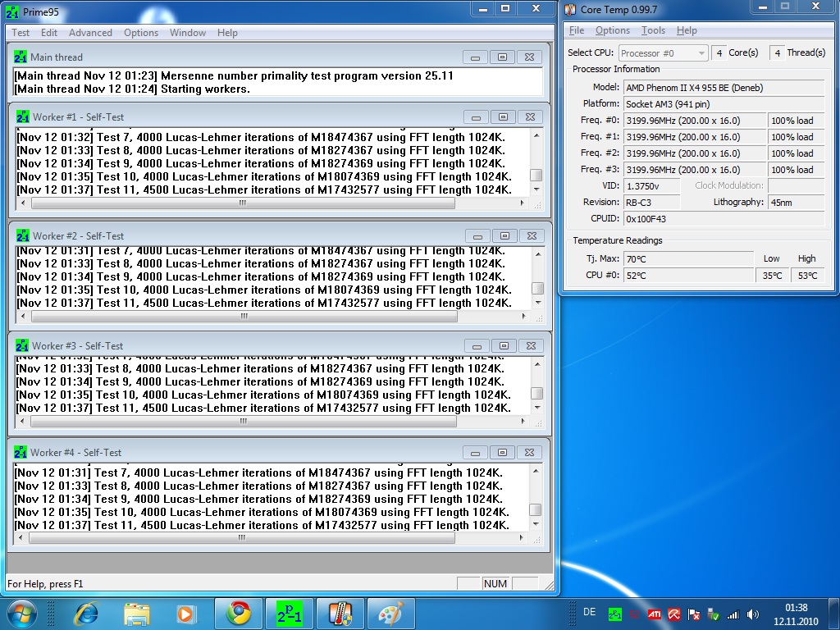This screenshot has width=840, height=630.
Task: Click Worker #1 Test 11 log line
Action: (x=264, y=189)
